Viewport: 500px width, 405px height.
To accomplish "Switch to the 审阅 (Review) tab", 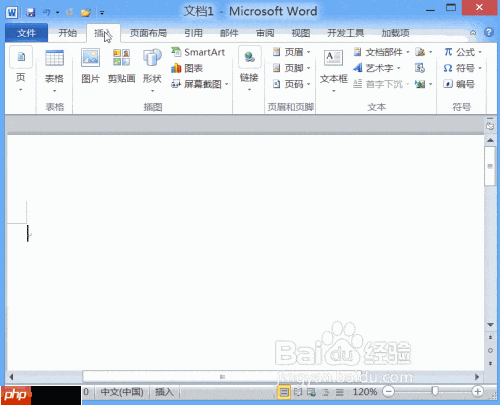I will tap(265, 33).
